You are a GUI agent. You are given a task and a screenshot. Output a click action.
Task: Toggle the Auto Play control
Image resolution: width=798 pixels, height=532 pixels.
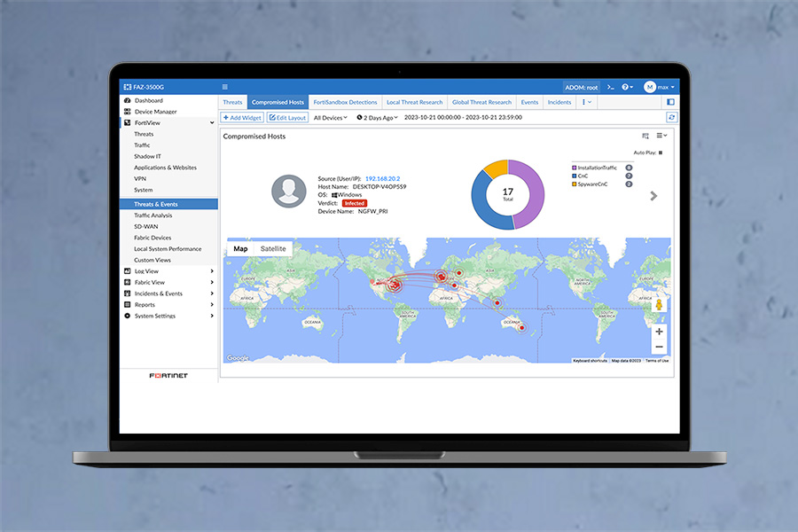pyautogui.click(x=661, y=153)
